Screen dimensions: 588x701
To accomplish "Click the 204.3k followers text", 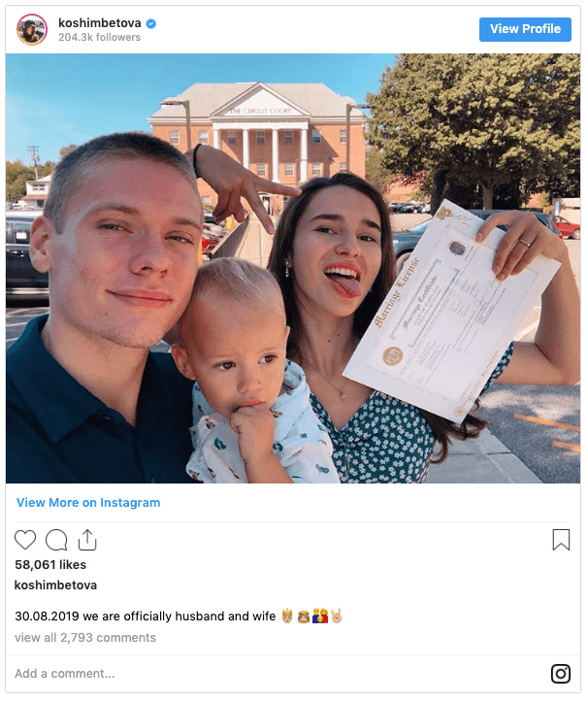I will [99, 38].
